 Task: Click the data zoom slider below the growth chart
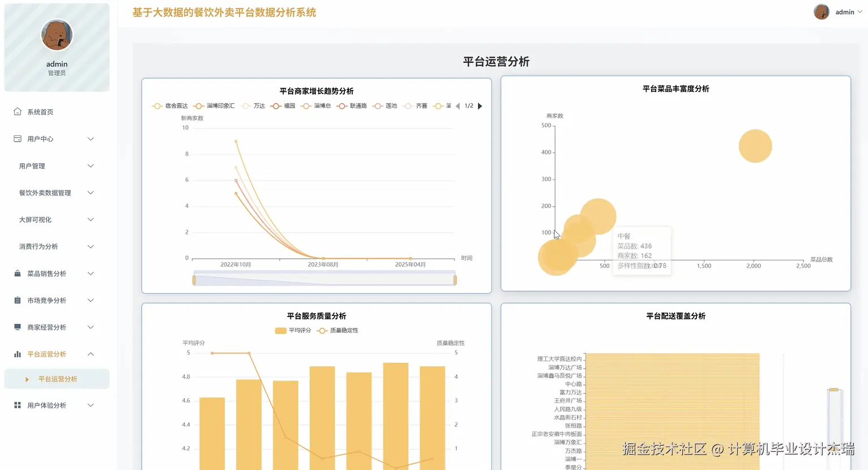click(324, 278)
